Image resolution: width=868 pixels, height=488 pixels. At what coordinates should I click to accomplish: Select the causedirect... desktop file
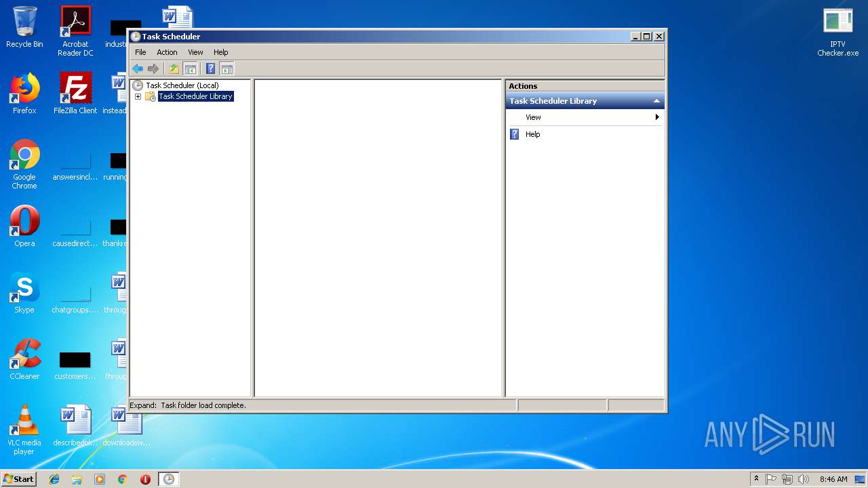(75, 233)
